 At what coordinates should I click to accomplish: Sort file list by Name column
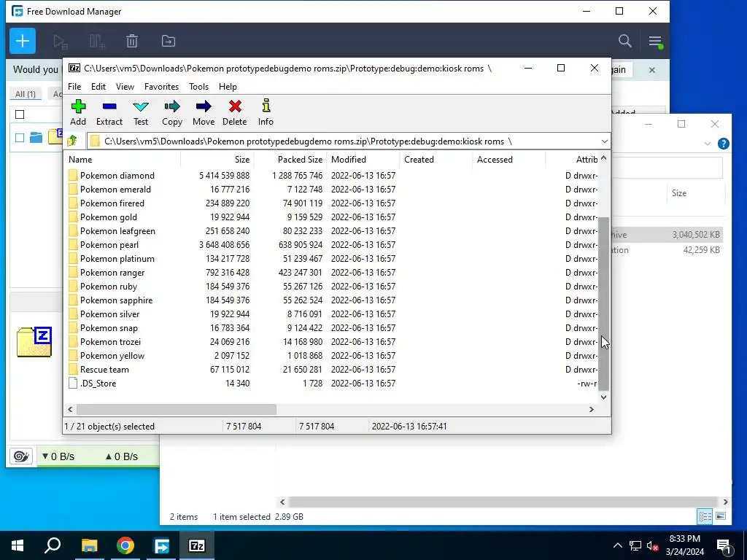point(122,160)
